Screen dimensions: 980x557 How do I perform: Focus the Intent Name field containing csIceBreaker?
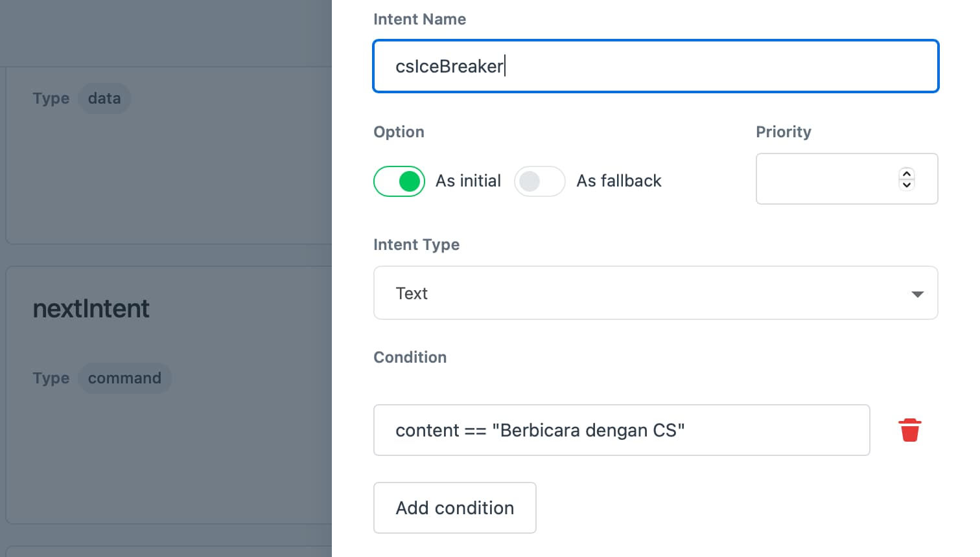click(655, 66)
